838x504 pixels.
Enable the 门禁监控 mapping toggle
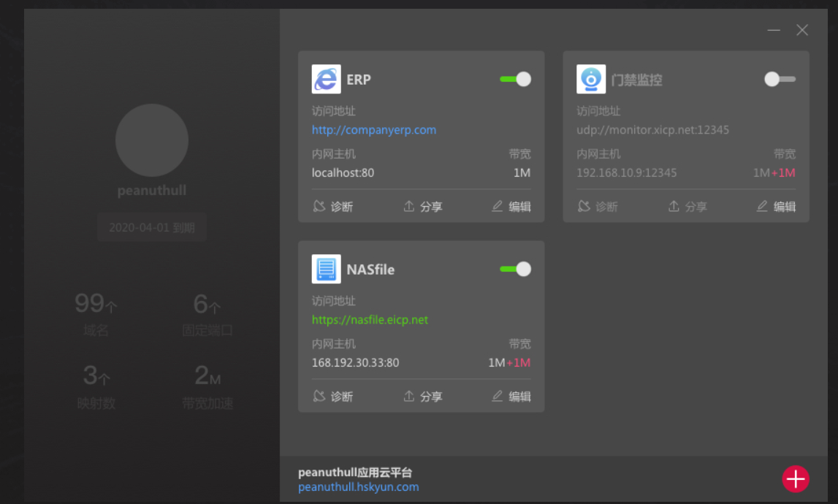780,80
